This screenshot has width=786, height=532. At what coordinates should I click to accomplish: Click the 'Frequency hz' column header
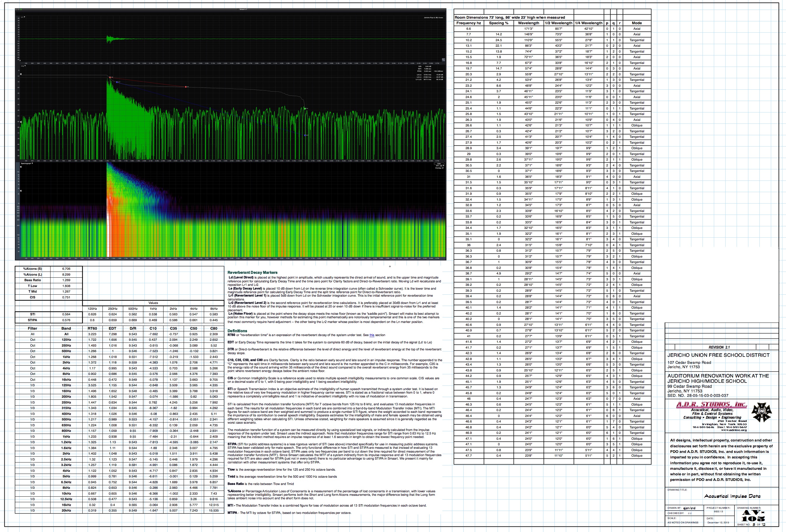[469, 23]
